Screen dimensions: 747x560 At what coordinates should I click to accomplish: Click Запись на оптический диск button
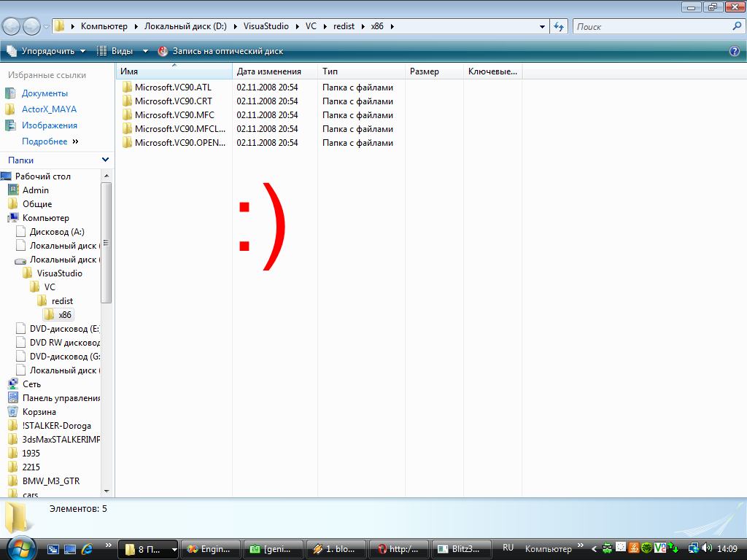click(x=220, y=51)
